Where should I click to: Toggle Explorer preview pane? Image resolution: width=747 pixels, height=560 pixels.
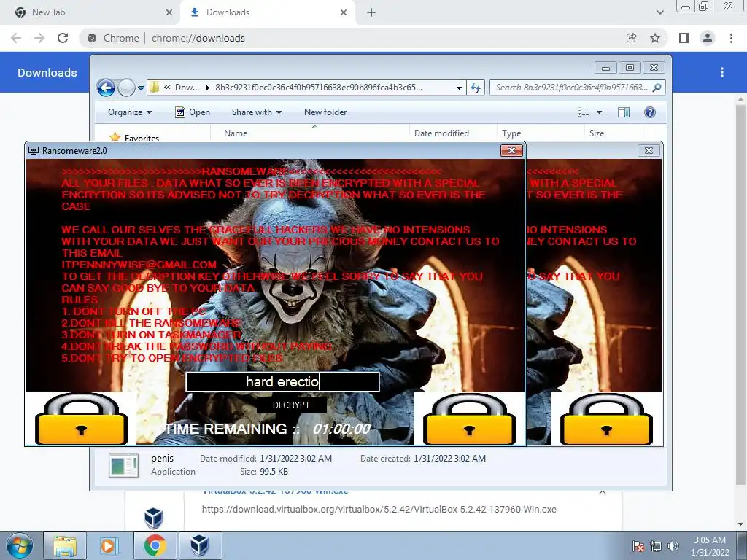(624, 112)
